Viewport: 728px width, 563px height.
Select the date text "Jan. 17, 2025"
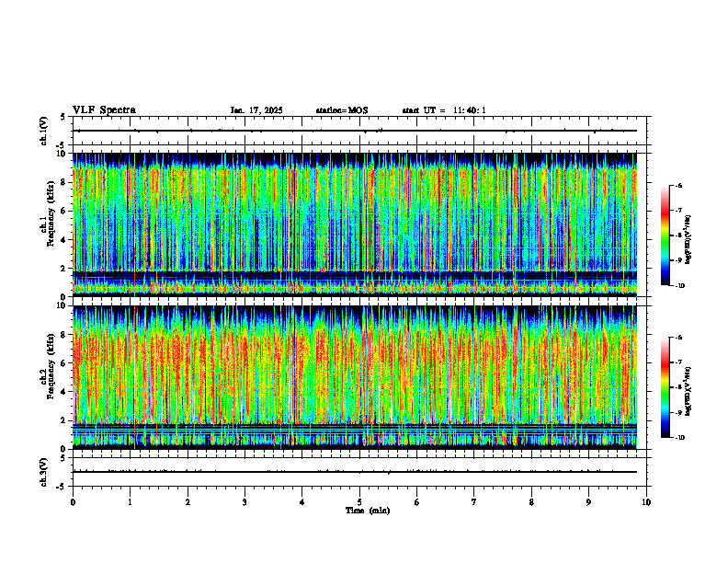pyautogui.click(x=256, y=110)
